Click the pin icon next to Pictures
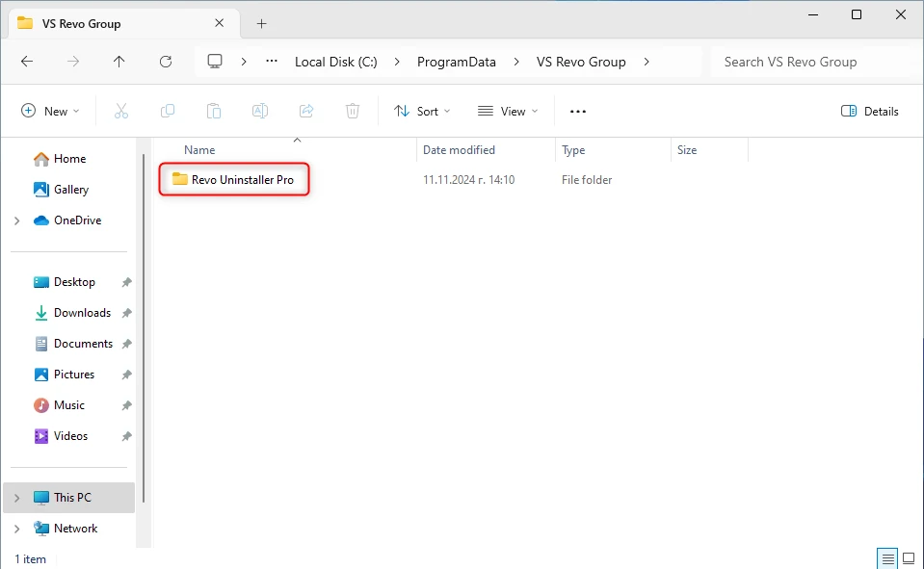The height and width of the screenshot is (569, 924). [126, 375]
